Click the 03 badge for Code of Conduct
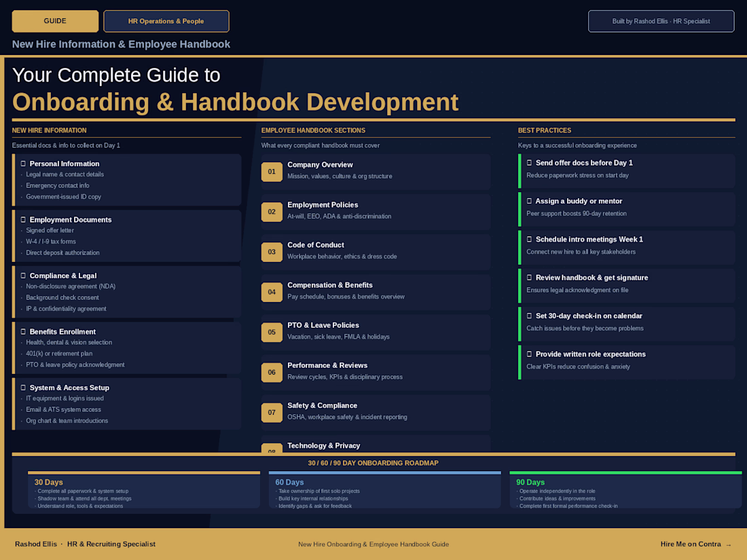 pos(272,252)
